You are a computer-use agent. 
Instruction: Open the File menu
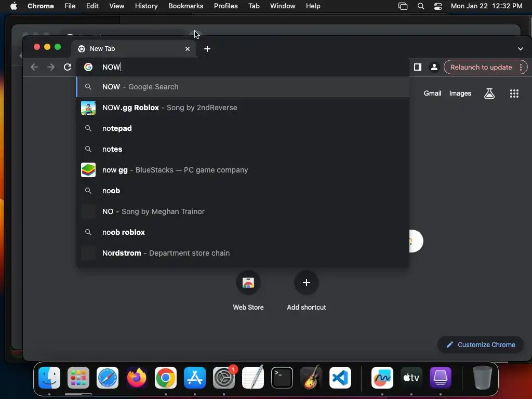pyautogui.click(x=70, y=6)
